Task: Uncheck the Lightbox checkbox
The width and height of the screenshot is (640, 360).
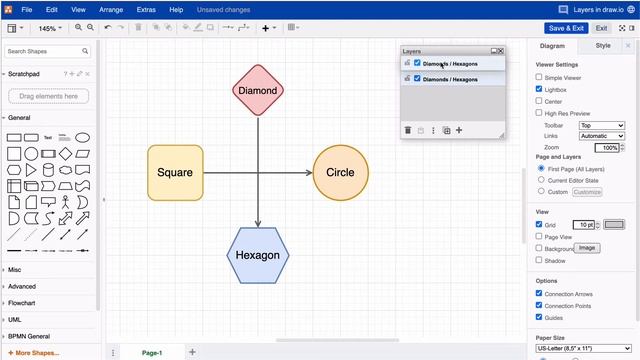Action: pos(539,89)
